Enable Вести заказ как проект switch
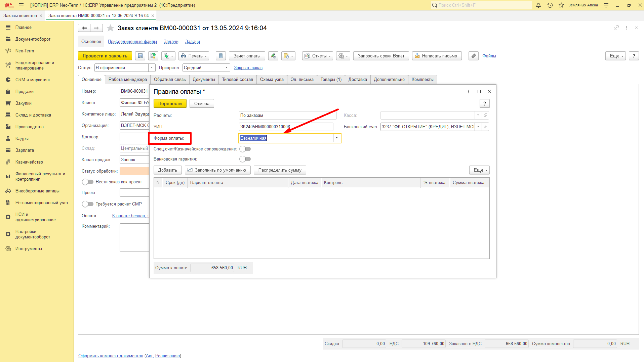 pyautogui.click(x=88, y=182)
